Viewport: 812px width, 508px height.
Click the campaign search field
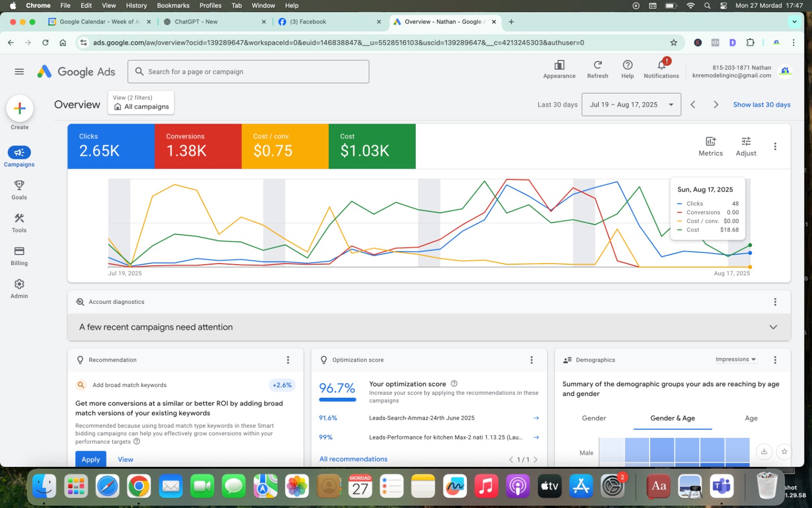249,72
